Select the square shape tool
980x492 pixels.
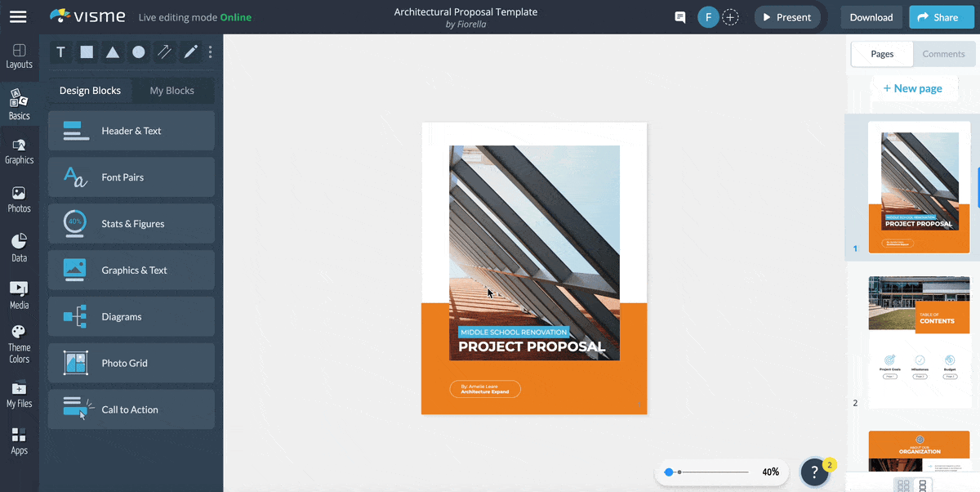coord(87,51)
